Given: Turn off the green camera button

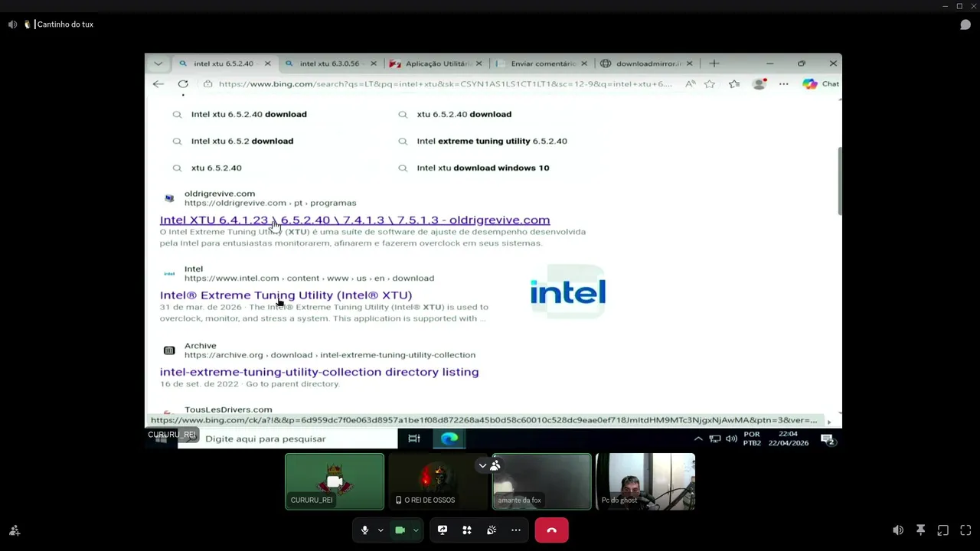Looking at the screenshot, I should click(x=400, y=530).
